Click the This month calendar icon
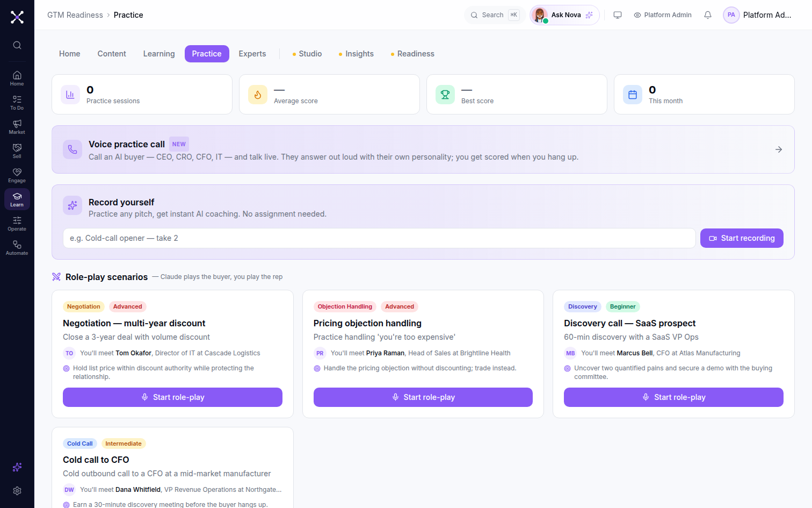Image resolution: width=812 pixels, height=508 pixels. [x=633, y=95]
